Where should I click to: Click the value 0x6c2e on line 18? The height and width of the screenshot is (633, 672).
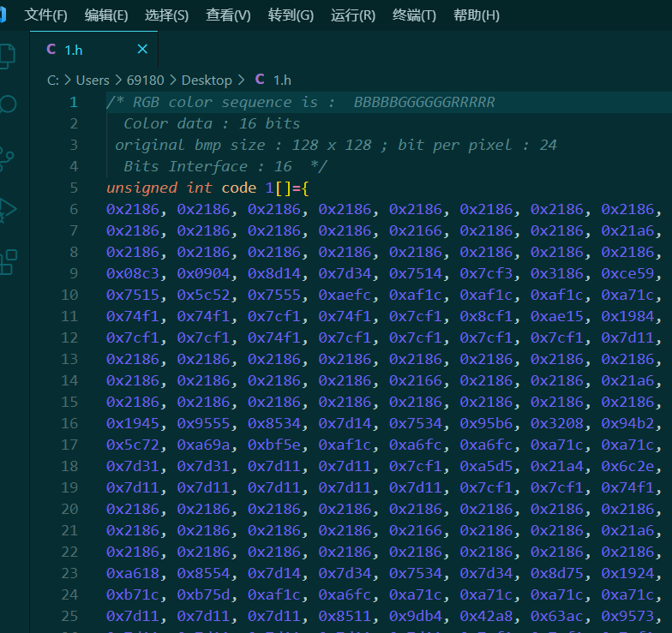(x=627, y=466)
